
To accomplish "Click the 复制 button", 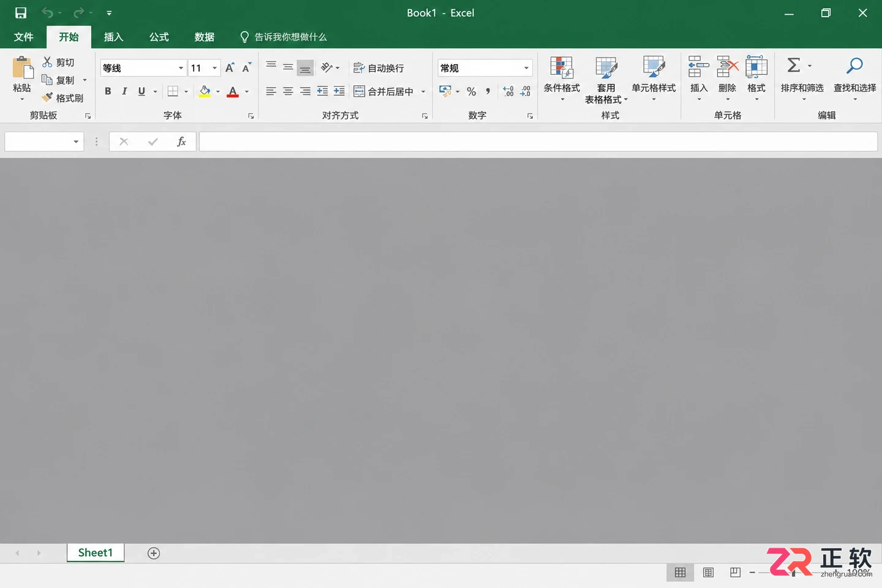I will pos(58,80).
